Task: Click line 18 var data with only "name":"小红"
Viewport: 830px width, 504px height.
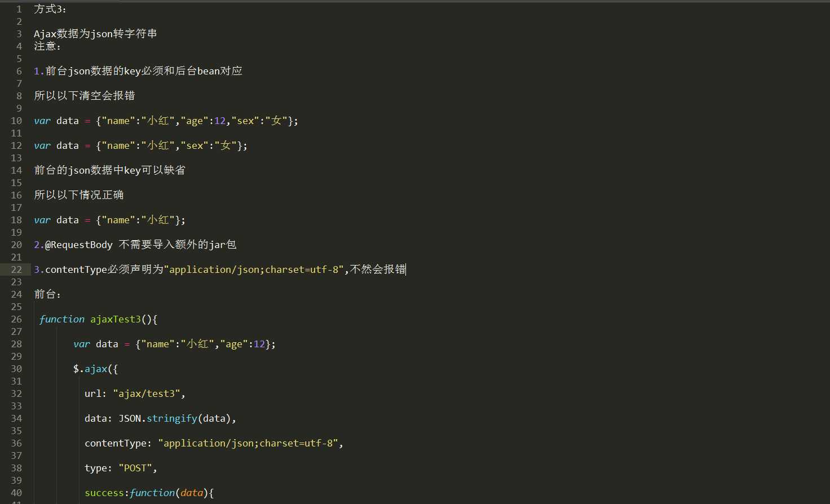Action: (110, 220)
